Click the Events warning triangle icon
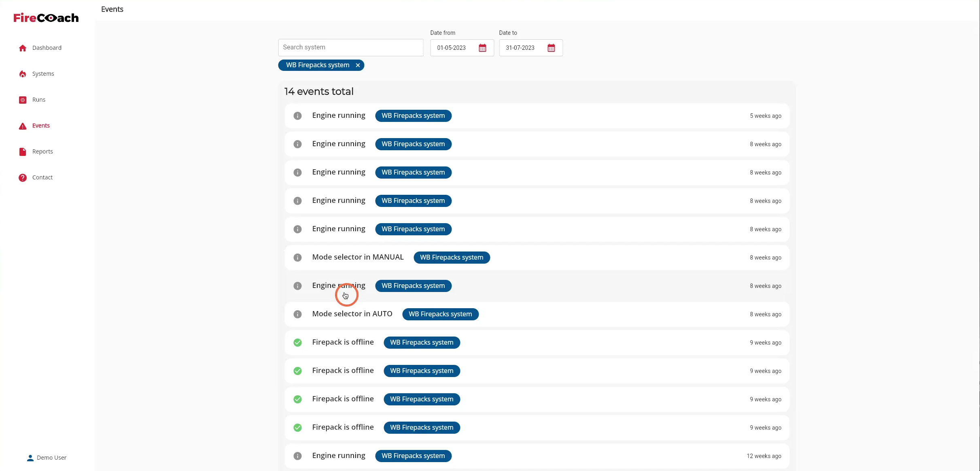Screen dimensions: 980x471 pyautogui.click(x=23, y=126)
